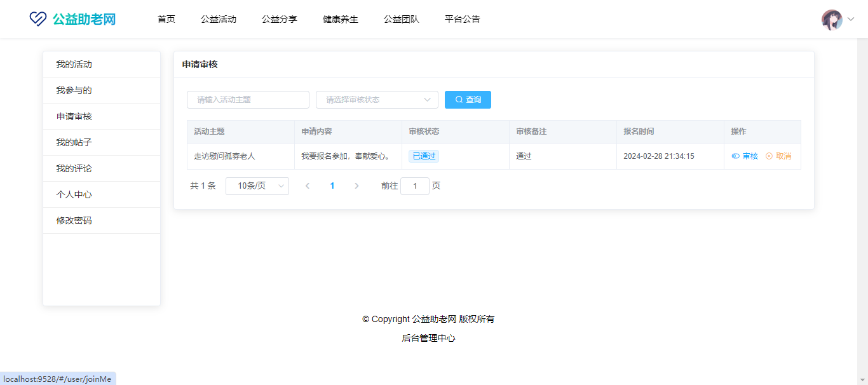The image size is (868, 385).
Task: Expand the arrow beside user avatar
Action: [851, 20]
